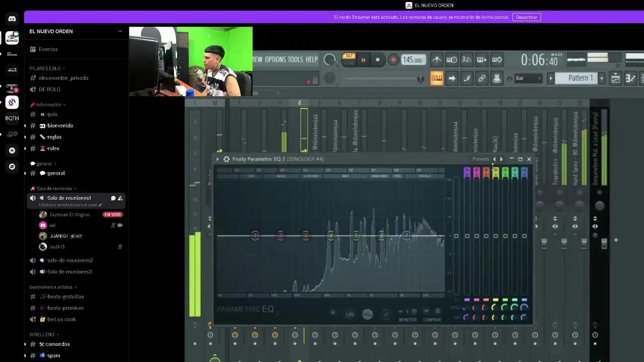Screen dimensions: 644x362
Task: Open the reglas channel
Action: click(x=54, y=137)
